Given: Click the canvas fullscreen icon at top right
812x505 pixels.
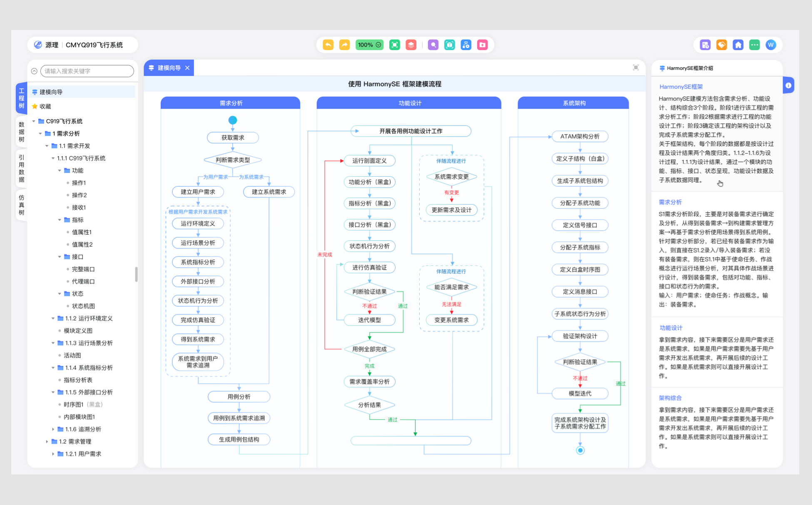Looking at the screenshot, I should [636, 67].
